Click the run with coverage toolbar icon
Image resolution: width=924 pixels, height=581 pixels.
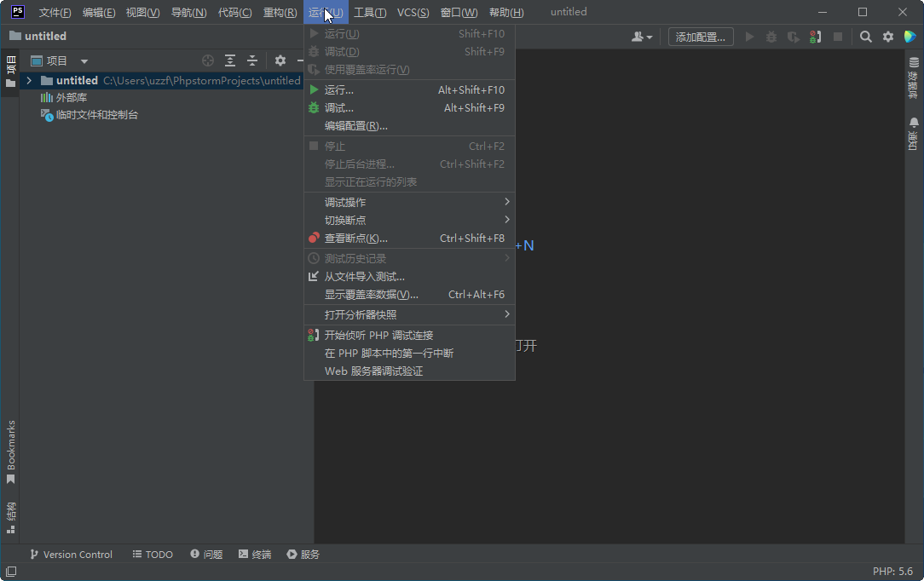pos(794,37)
